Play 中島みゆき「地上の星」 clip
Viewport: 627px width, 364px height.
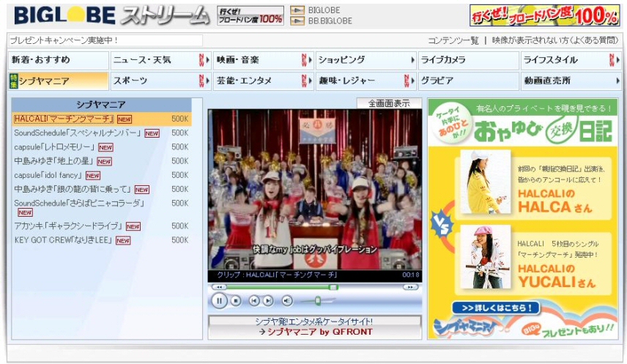tap(53, 161)
